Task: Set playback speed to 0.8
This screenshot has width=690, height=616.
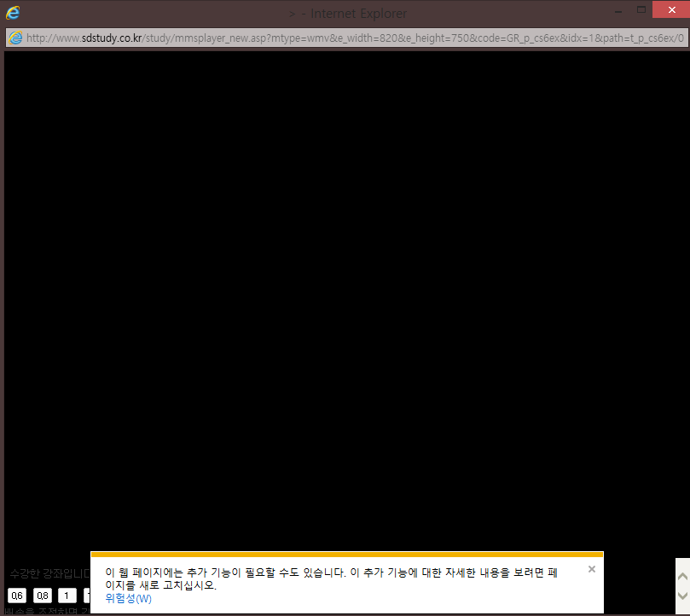Action: coord(43,596)
